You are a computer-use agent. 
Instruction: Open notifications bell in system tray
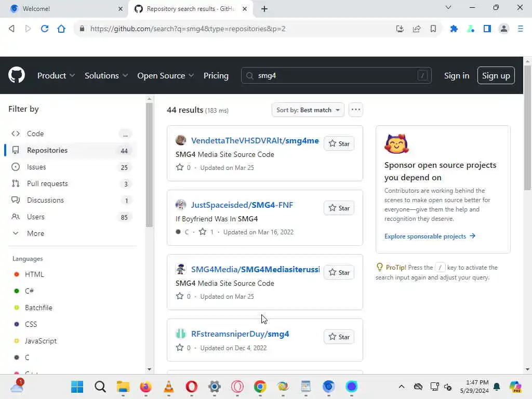click(497, 387)
